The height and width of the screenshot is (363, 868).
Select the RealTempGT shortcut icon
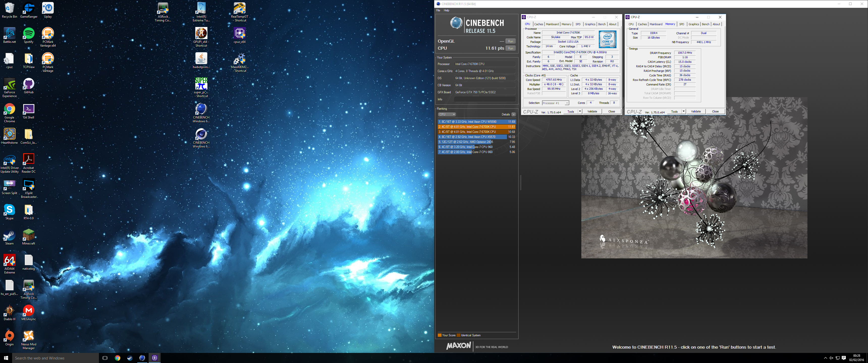(239, 12)
